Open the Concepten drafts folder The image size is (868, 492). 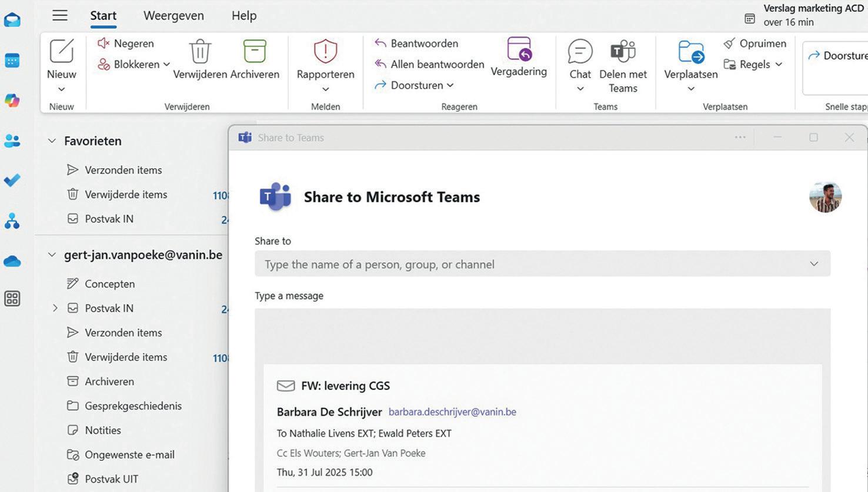pyautogui.click(x=109, y=284)
